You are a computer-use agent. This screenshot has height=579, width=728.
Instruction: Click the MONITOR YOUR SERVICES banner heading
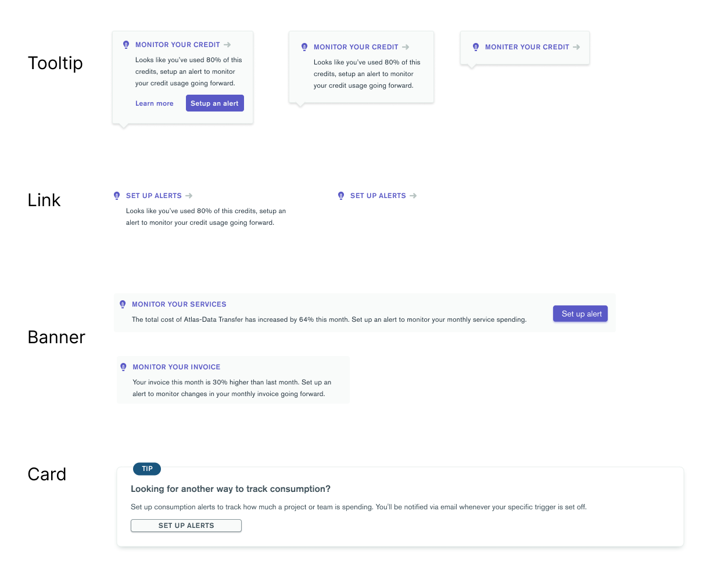pos(179,304)
